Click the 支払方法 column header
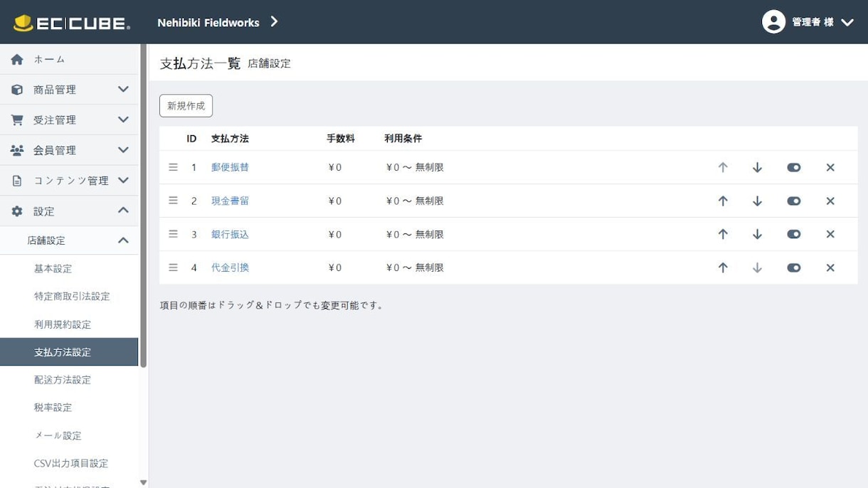 tap(230, 139)
